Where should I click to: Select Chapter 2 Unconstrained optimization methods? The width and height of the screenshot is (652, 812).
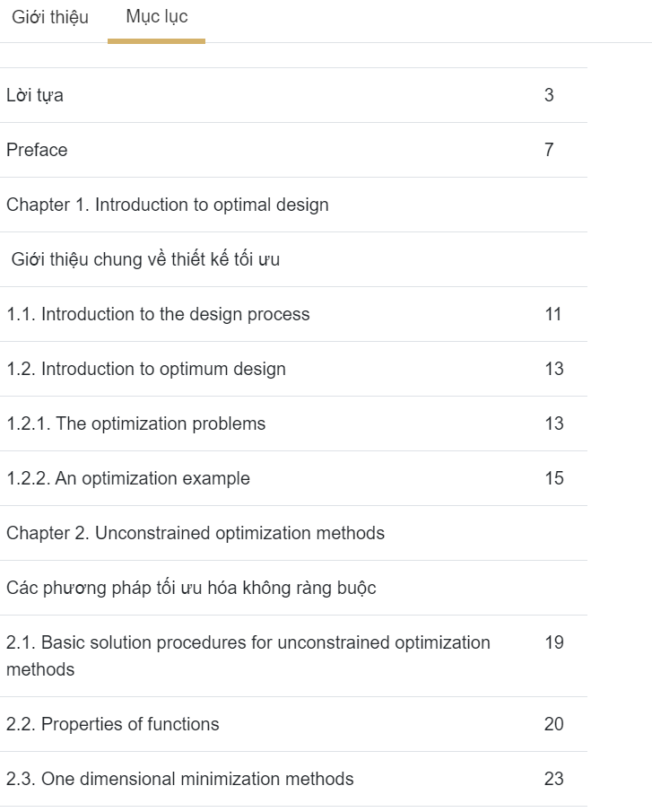tap(196, 533)
